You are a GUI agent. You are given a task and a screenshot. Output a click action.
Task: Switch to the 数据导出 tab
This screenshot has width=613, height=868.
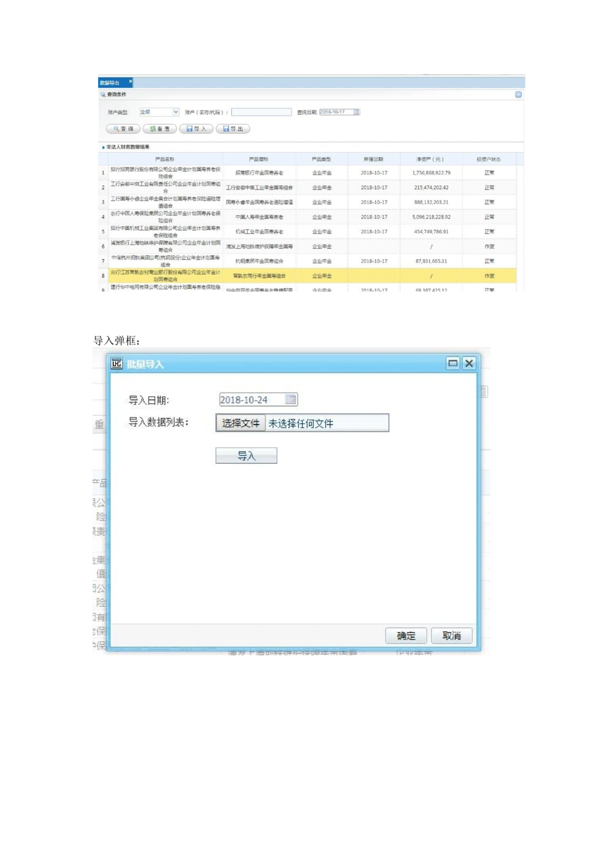pos(109,82)
